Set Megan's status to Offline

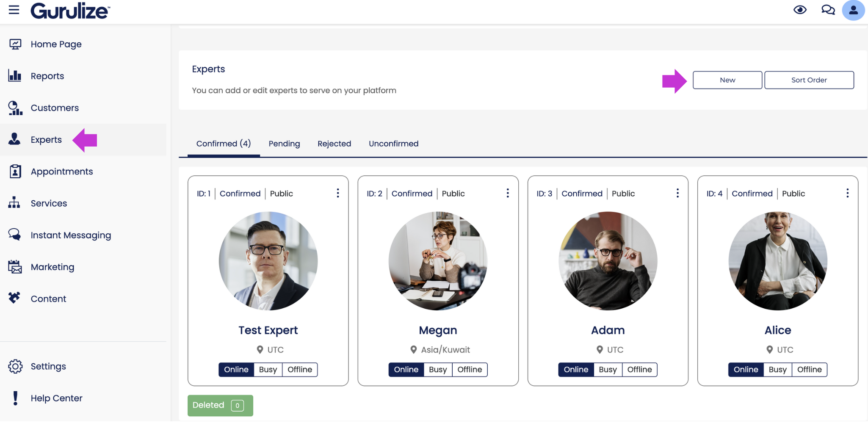(470, 369)
